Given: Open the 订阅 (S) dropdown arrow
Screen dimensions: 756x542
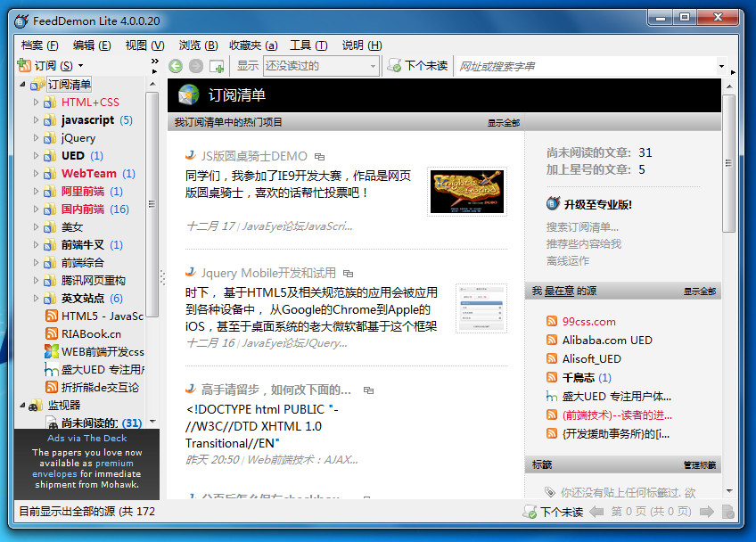Looking at the screenshot, I should pos(80,65).
